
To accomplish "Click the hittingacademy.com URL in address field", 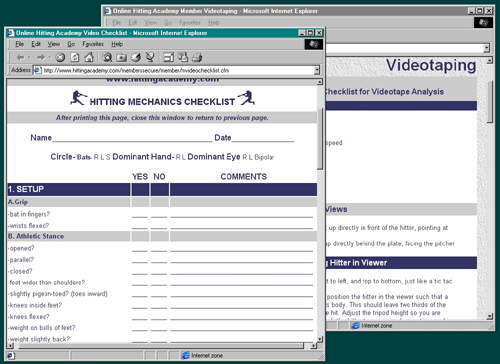I will click(136, 70).
